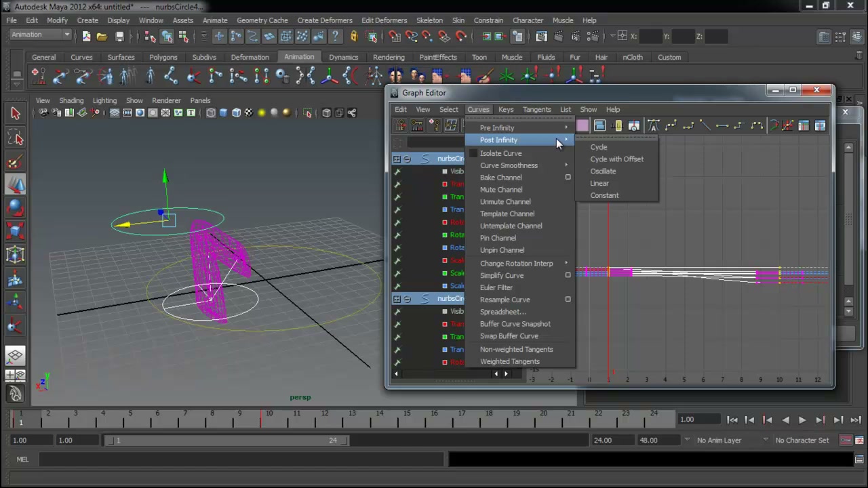
Task: Select Linear in Post Infinity submenu
Action: 599,184
